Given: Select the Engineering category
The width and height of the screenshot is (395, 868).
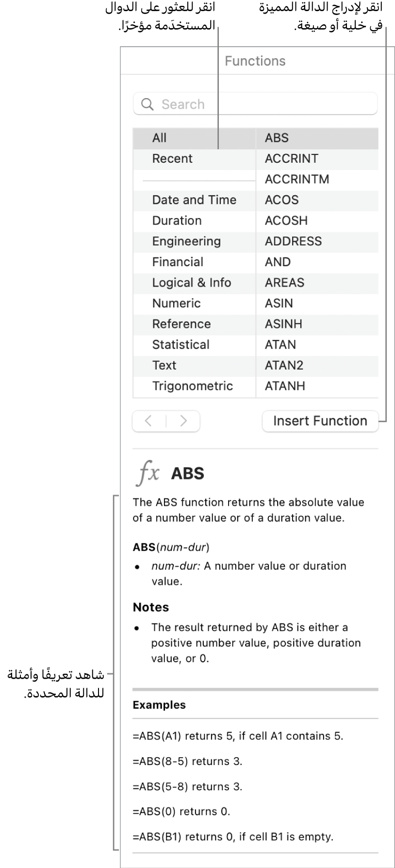Looking at the screenshot, I should (186, 241).
